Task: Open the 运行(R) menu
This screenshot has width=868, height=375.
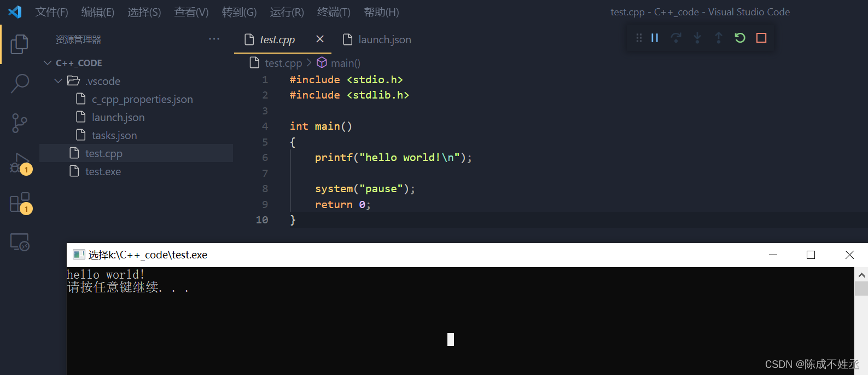Action: [287, 12]
